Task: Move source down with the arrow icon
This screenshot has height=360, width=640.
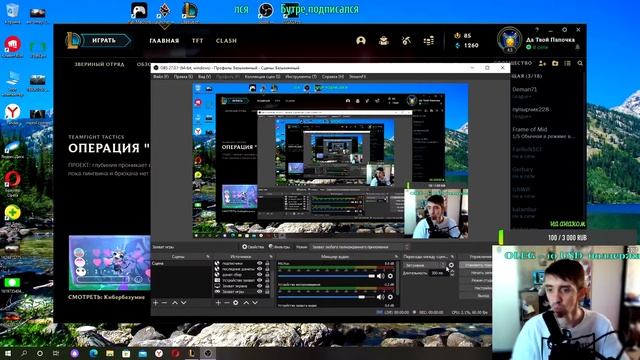Action: pyautogui.click(x=255, y=302)
